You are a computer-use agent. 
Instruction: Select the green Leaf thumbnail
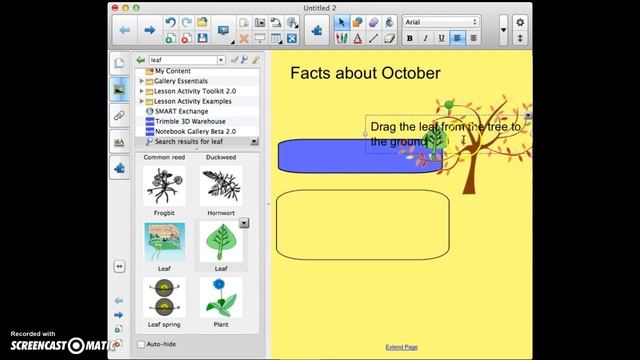[221, 242]
